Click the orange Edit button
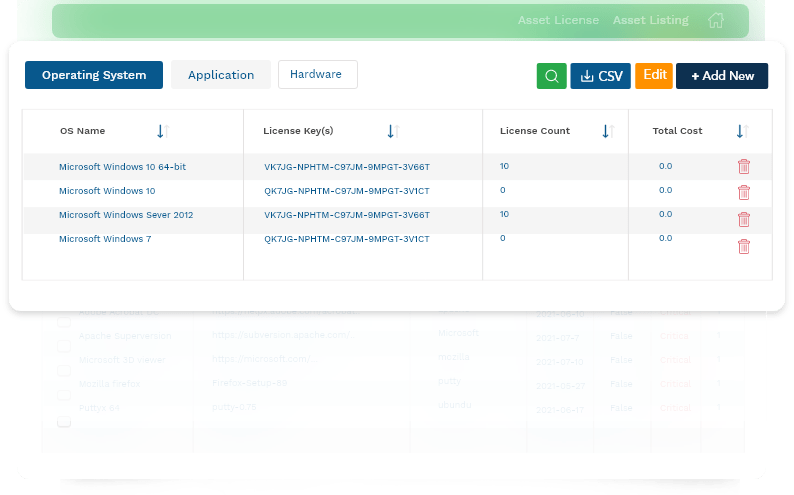 tap(654, 76)
